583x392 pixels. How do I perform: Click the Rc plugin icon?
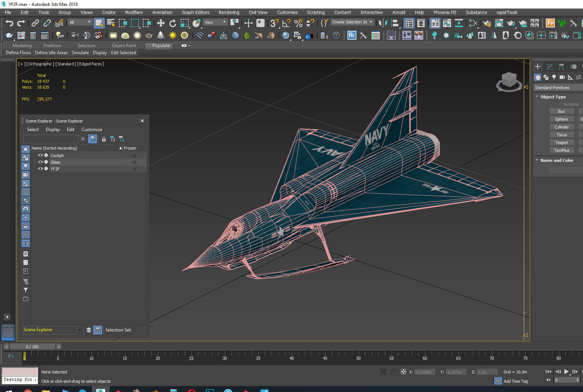(352, 35)
